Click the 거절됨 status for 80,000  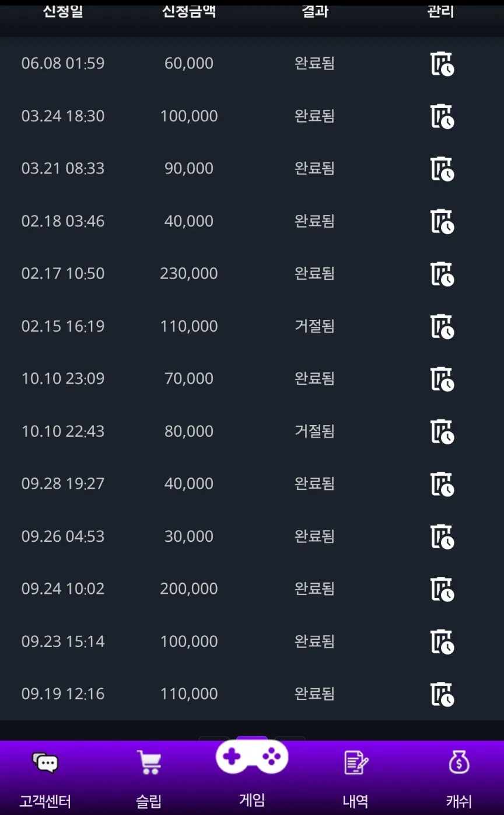[314, 431]
